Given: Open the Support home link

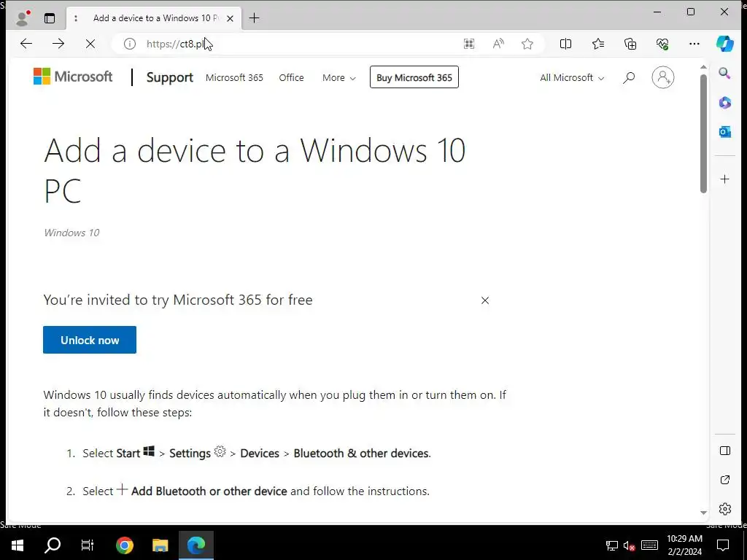Looking at the screenshot, I should pos(169,77).
